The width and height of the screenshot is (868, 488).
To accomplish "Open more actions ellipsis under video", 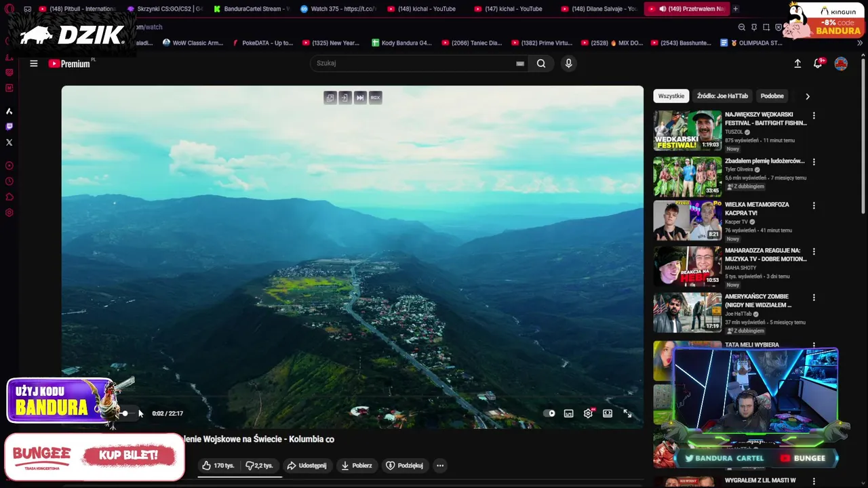I will click(440, 466).
